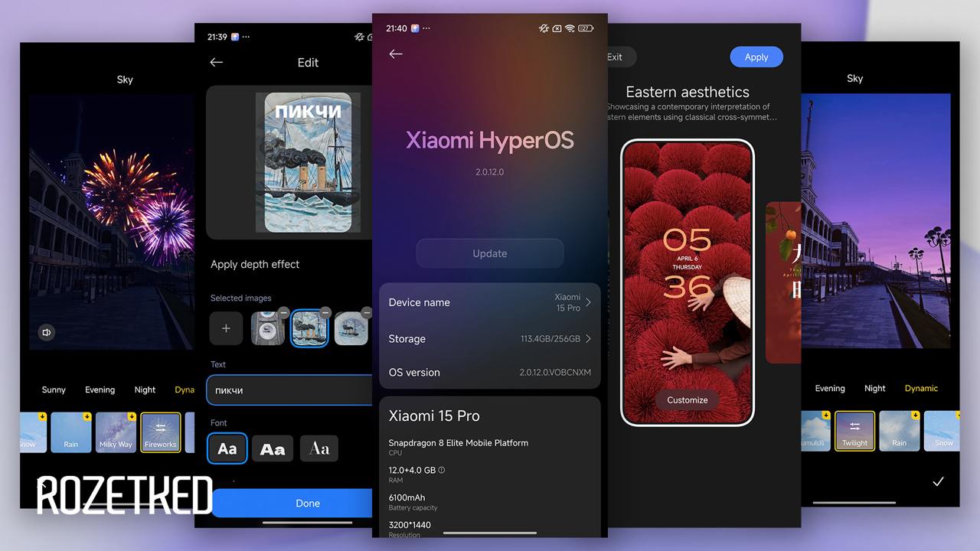Viewport: 980px width, 551px height.
Task: Click the text field containing пикчи
Action: pyautogui.click(x=289, y=390)
